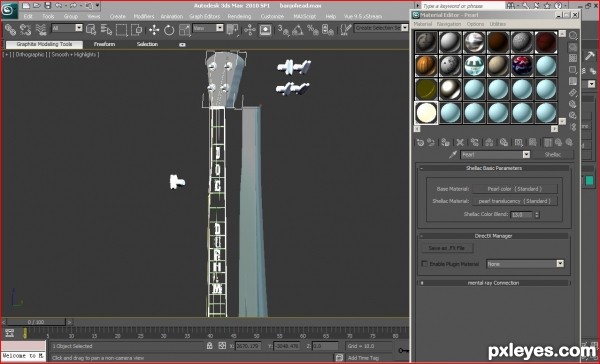
Task: Open Material menu in Material Editor
Action: 423,24
